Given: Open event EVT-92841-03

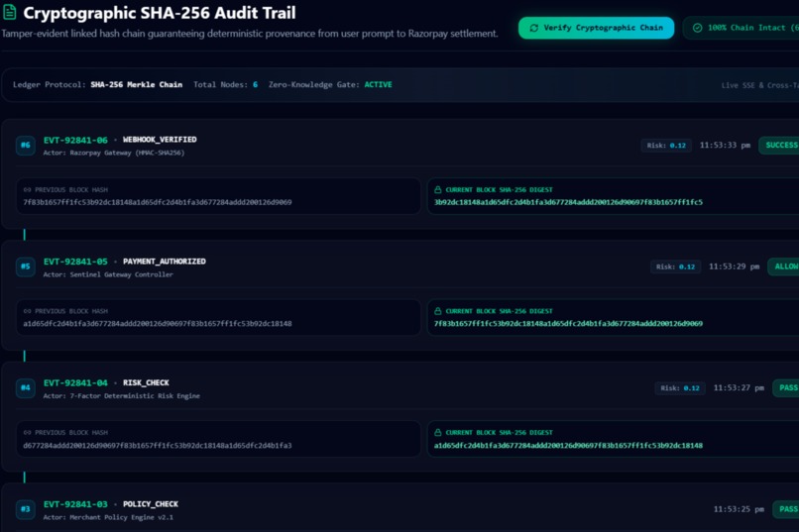Looking at the screenshot, I should 75,504.
